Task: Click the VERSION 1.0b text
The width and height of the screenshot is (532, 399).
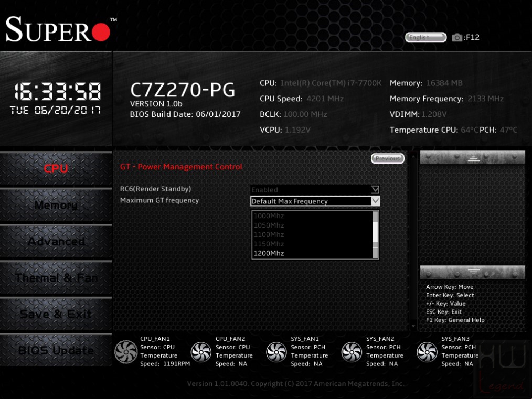Action: pyautogui.click(x=156, y=104)
